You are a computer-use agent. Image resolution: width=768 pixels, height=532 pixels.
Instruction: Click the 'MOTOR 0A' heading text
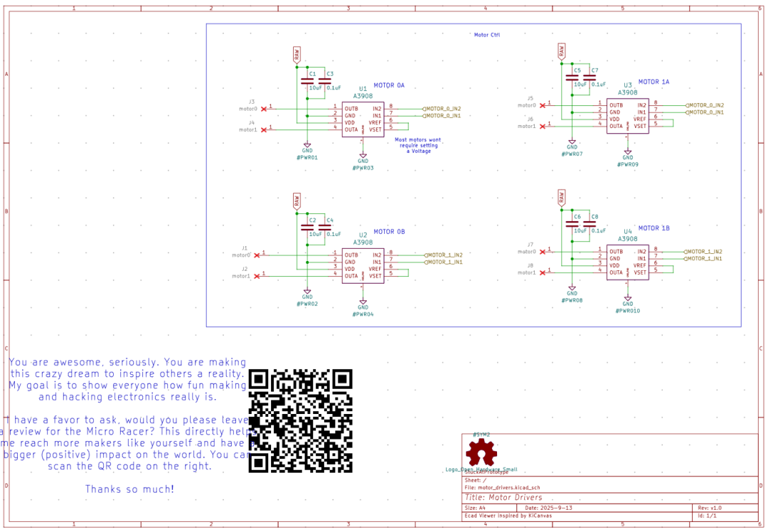(390, 85)
